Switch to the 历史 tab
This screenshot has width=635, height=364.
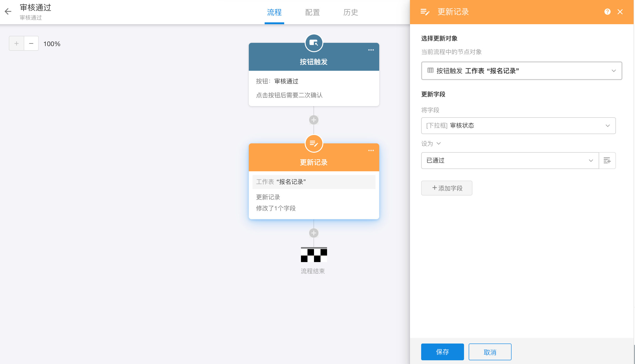(351, 12)
